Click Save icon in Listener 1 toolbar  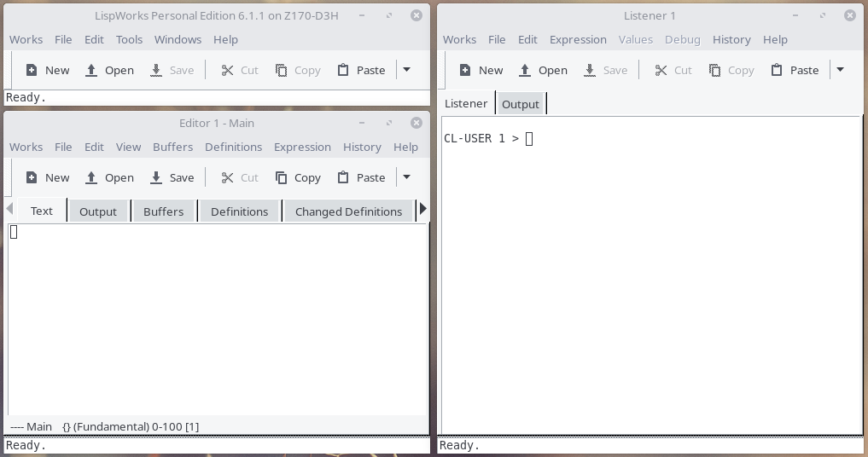pos(590,70)
